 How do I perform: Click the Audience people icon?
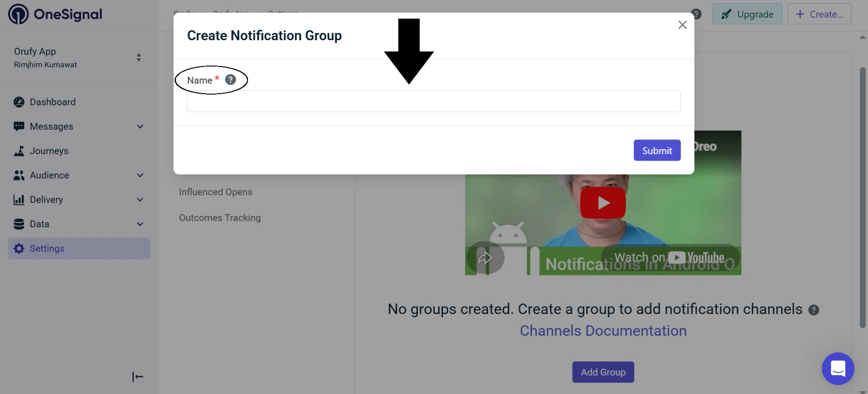tap(19, 176)
